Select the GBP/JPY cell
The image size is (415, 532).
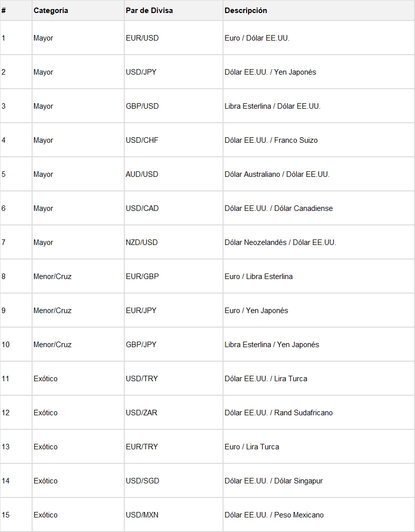[141, 345]
